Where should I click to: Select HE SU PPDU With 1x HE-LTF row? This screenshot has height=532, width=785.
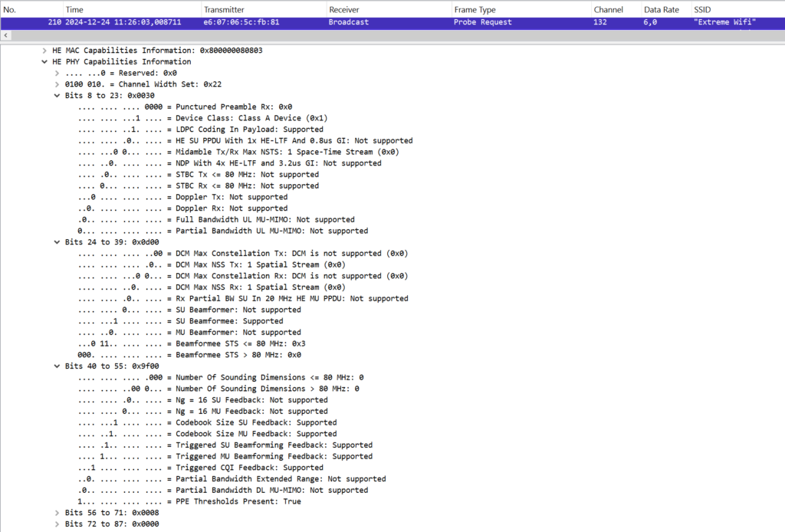245,140
